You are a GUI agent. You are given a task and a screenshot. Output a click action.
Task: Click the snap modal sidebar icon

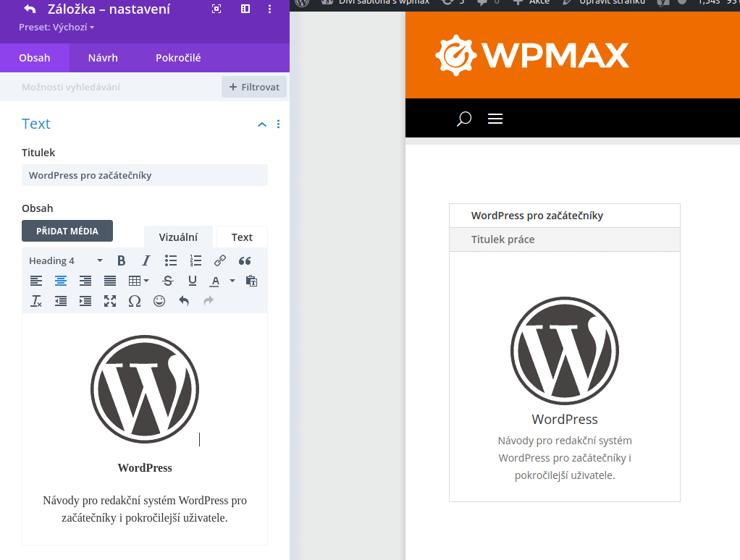tap(245, 9)
